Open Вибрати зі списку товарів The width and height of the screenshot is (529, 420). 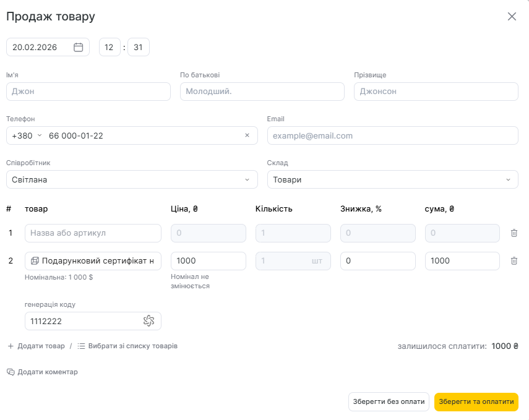pos(127,346)
